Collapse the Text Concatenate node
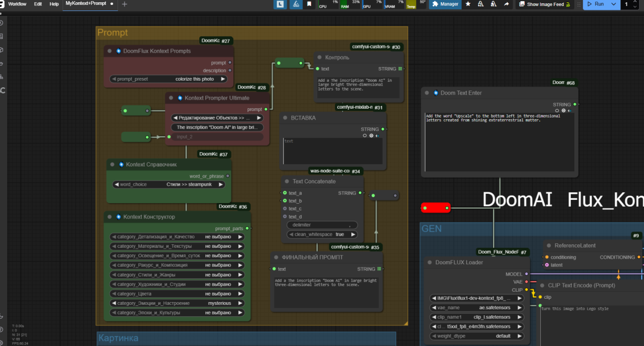 click(287, 181)
